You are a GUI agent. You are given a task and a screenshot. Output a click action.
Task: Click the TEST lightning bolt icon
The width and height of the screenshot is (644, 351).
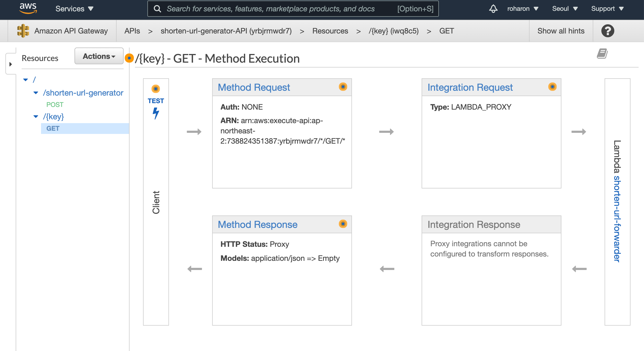pyautogui.click(x=156, y=113)
